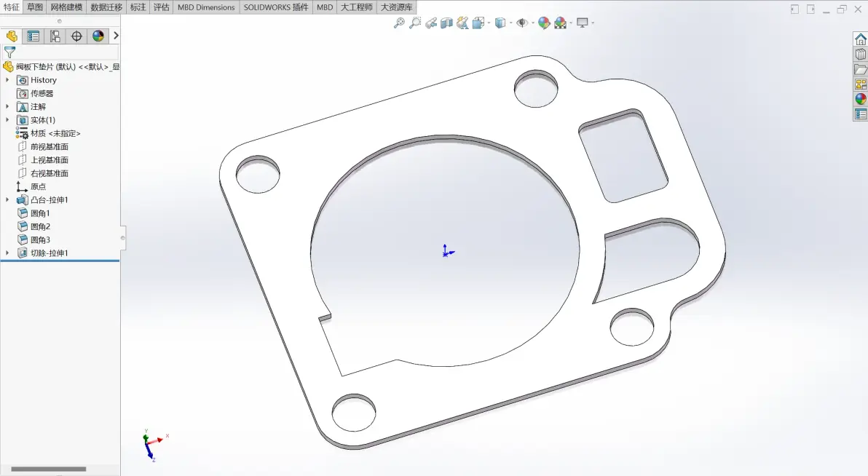Screen dimensions: 868x476
Task: Click the Zoom to Fit magnifier icon
Action: 398,23
